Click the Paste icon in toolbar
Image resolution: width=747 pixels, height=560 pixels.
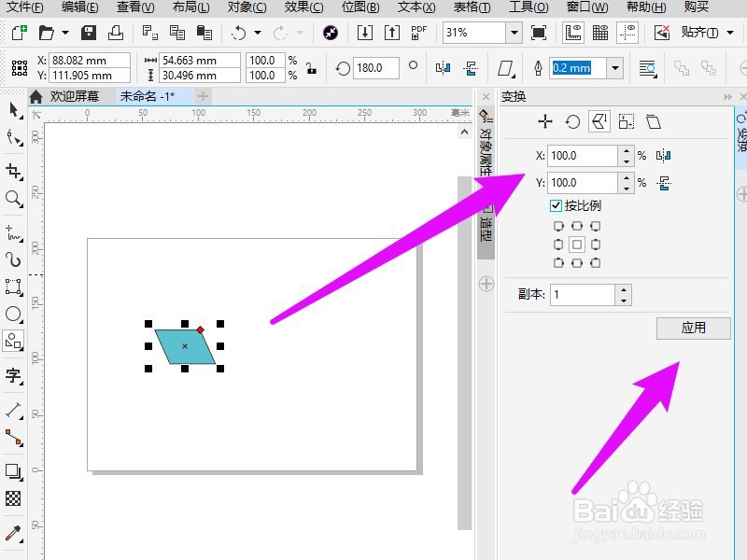204,33
